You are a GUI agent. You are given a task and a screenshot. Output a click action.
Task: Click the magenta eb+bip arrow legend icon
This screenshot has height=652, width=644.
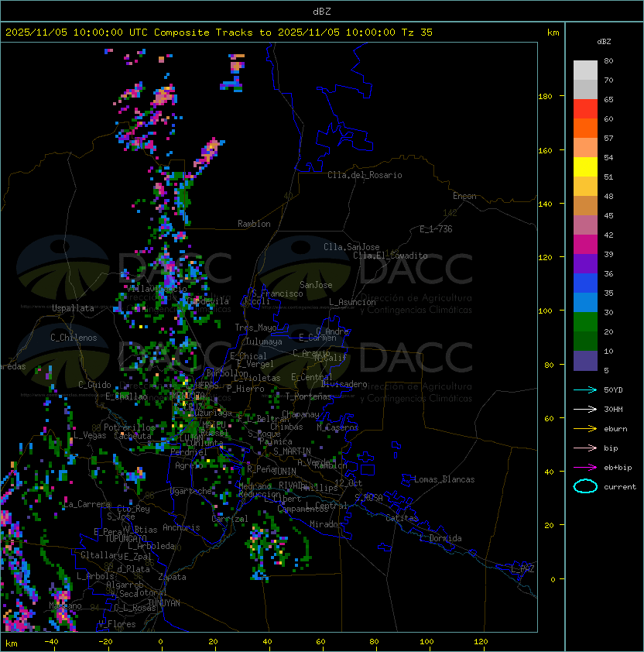click(585, 468)
